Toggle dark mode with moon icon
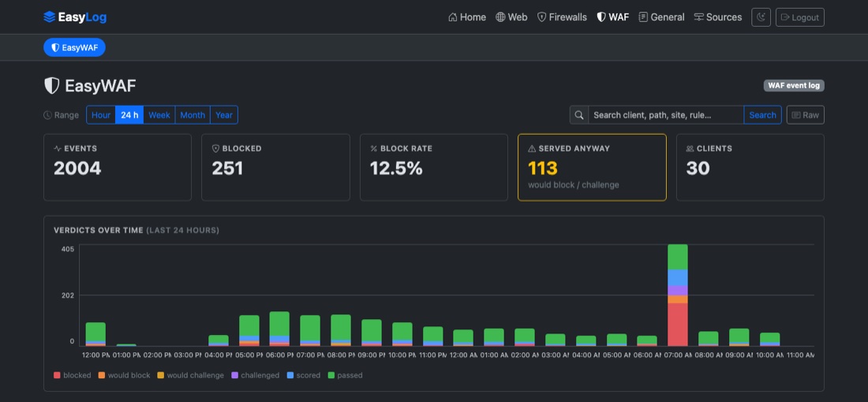The image size is (868, 402). pyautogui.click(x=761, y=17)
